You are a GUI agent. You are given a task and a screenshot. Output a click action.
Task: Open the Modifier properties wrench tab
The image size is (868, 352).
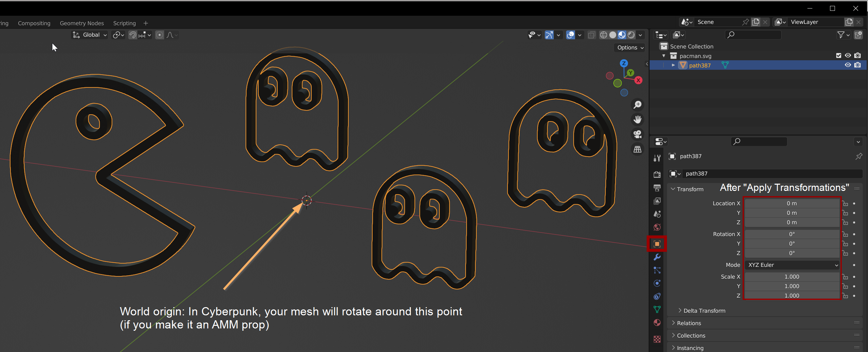point(657,257)
